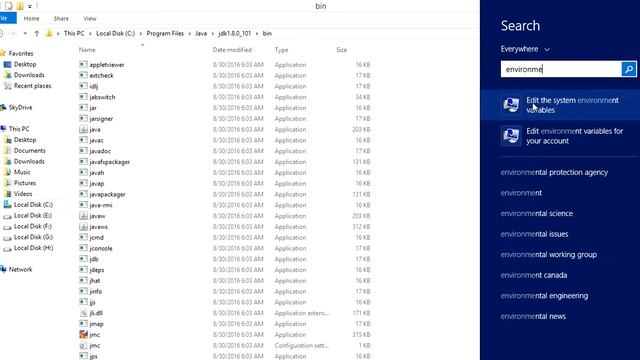Viewport: 640px width, 360px height.
Task: Open the quick access toolbar dropdown arrow
Action: point(30,7)
